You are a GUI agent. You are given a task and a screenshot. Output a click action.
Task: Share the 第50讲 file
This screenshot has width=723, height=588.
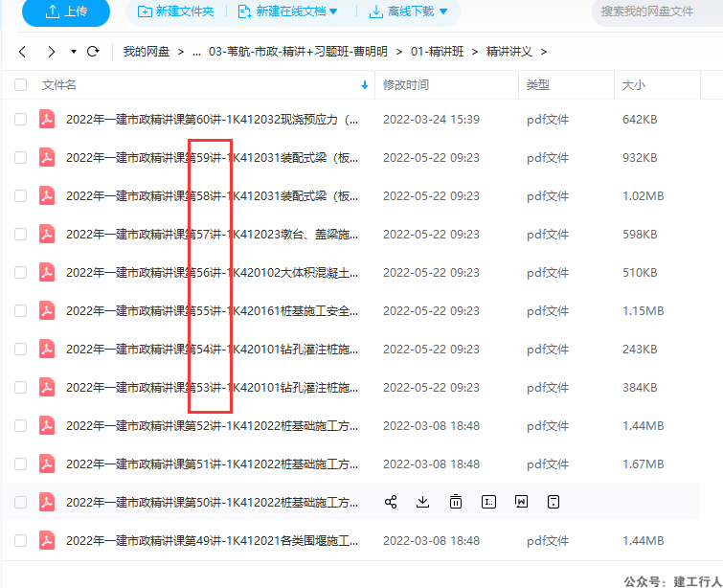[x=391, y=502]
